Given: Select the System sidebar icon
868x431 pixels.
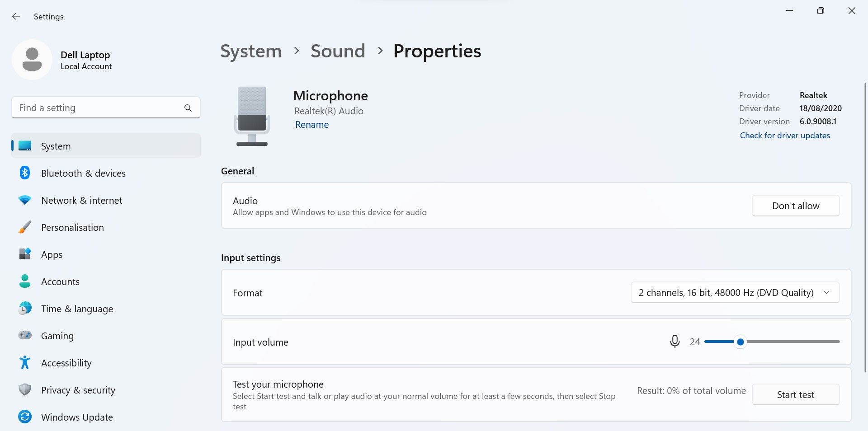Looking at the screenshot, I should pyautogui.click(x=25, y=146).
